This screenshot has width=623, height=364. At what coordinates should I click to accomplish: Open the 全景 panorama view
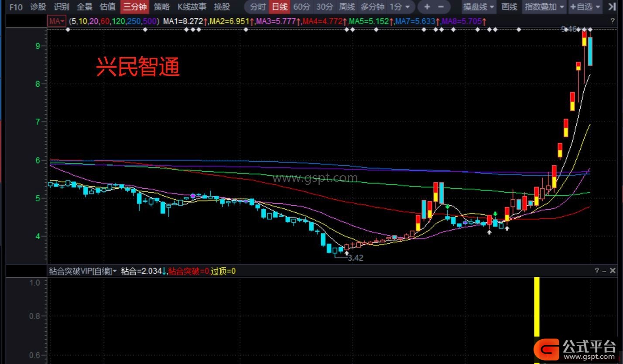(x=84, y=7)
